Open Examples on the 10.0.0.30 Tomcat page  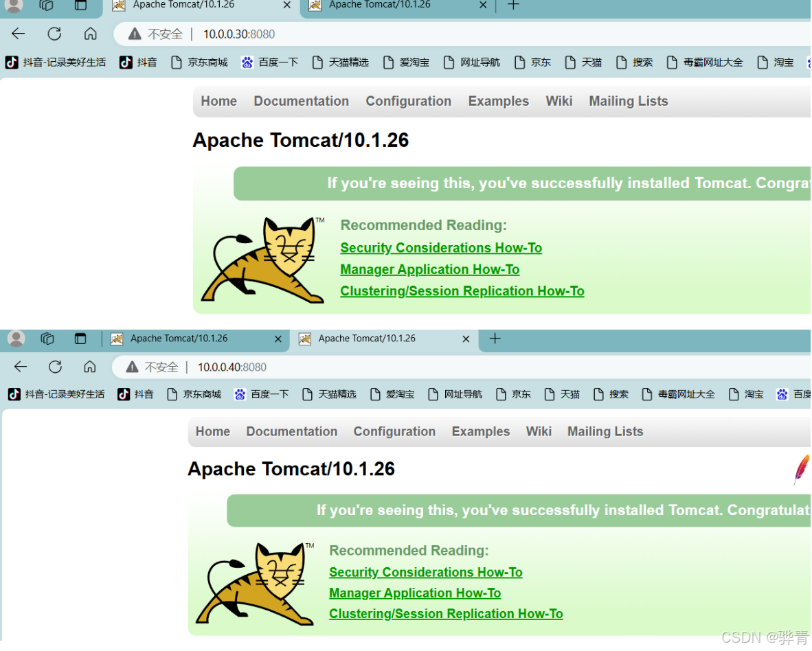[499, 102]
